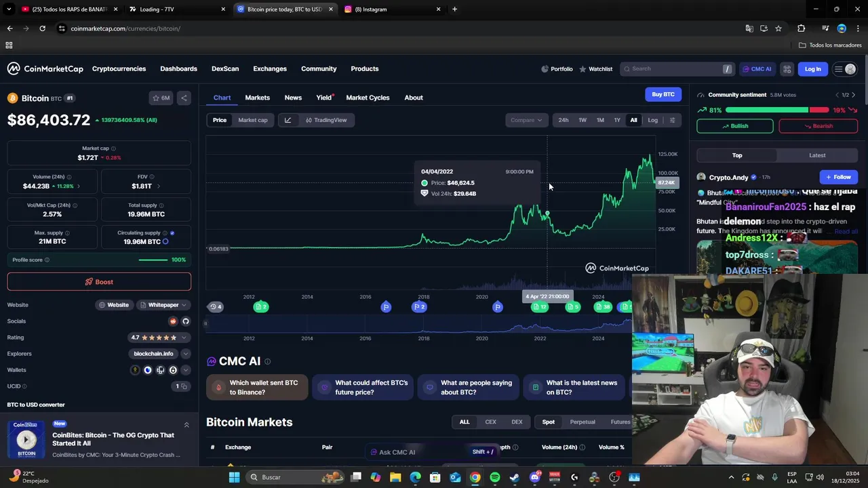The image size is (868, 488).
Task: Open the Market Cycles tab
Action: pyautogui.click(x=368, y=98)
